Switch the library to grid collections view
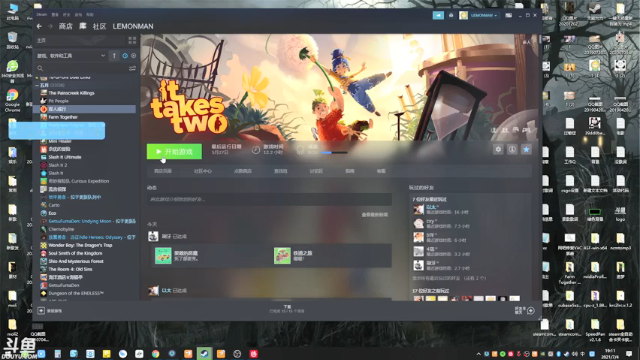The height and width of the screenshot is (360, 640). (132, 40)
